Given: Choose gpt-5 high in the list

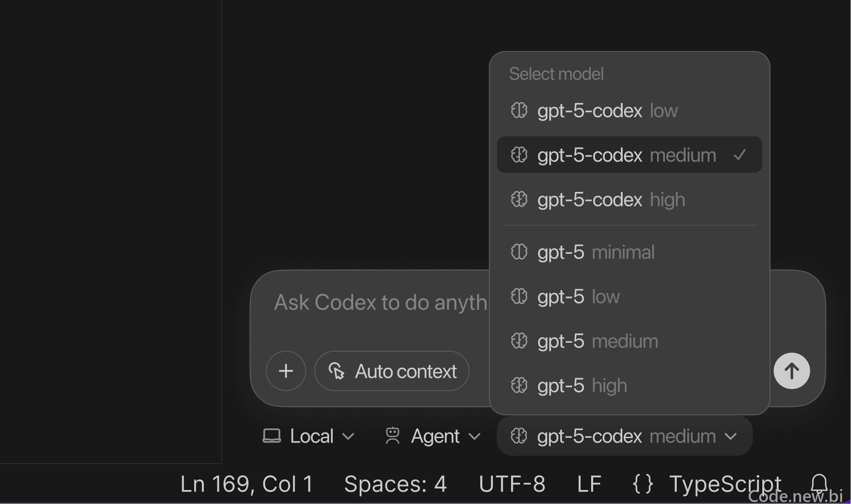Looking at the screenshot, I should pos(629,385).
